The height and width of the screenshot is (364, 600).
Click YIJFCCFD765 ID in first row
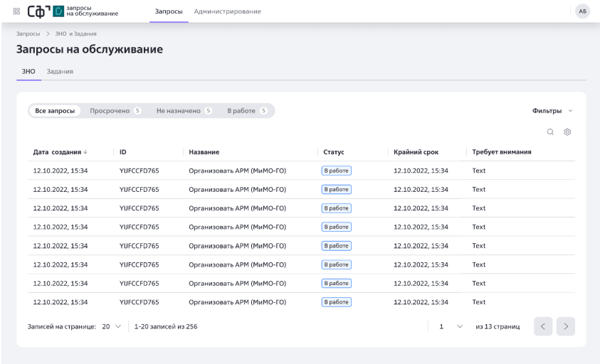point(140,171)
